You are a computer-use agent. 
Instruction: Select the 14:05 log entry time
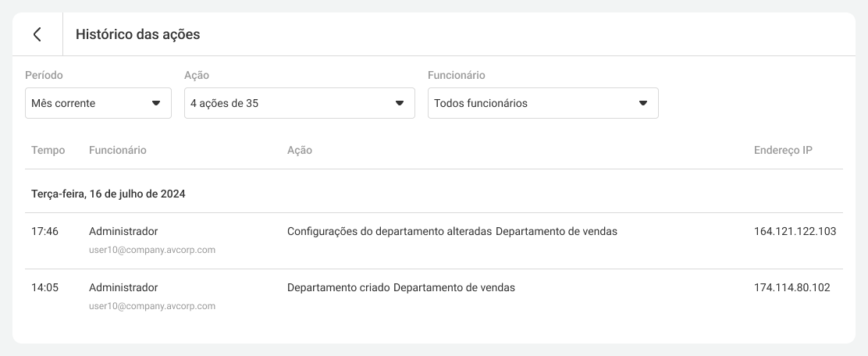(x=44, y=287)
